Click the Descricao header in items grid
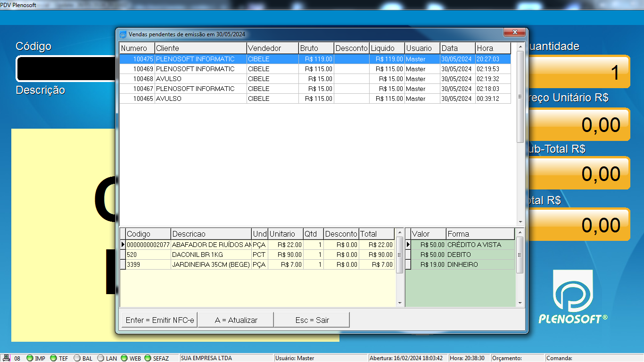This screenshot has width=644, height=362. coord(211,234)
